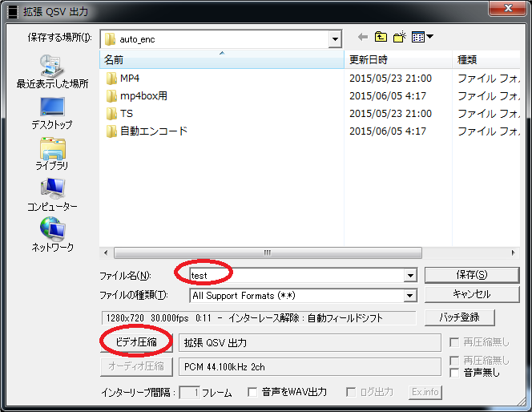Focus the ファイル名 text field containing test
The image size is (532, 412).
tap(296, 275)
